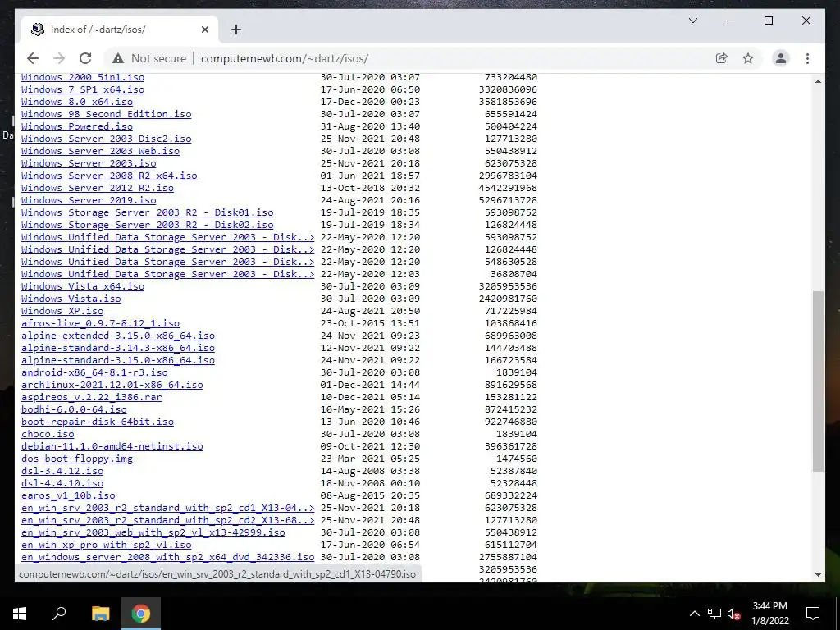Viewport: 840px width, 630px height.
Task: Click the scrollbar down arrow
Action: coord(818,575)
